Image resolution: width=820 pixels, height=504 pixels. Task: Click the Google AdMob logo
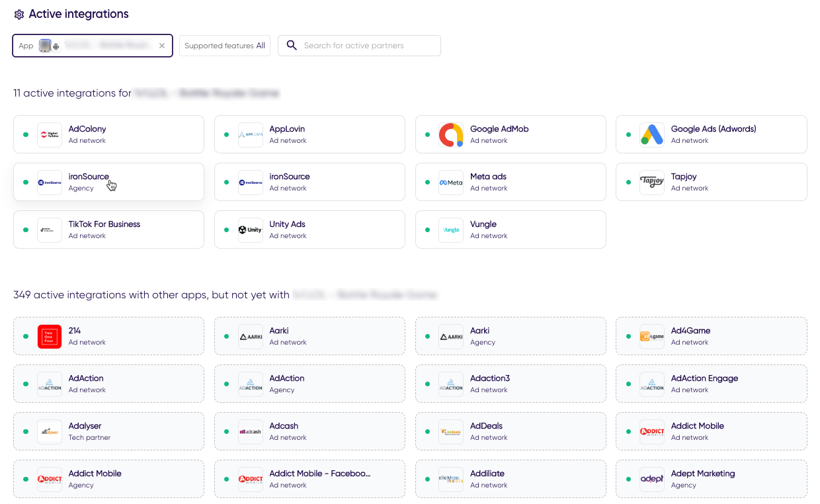451,134
